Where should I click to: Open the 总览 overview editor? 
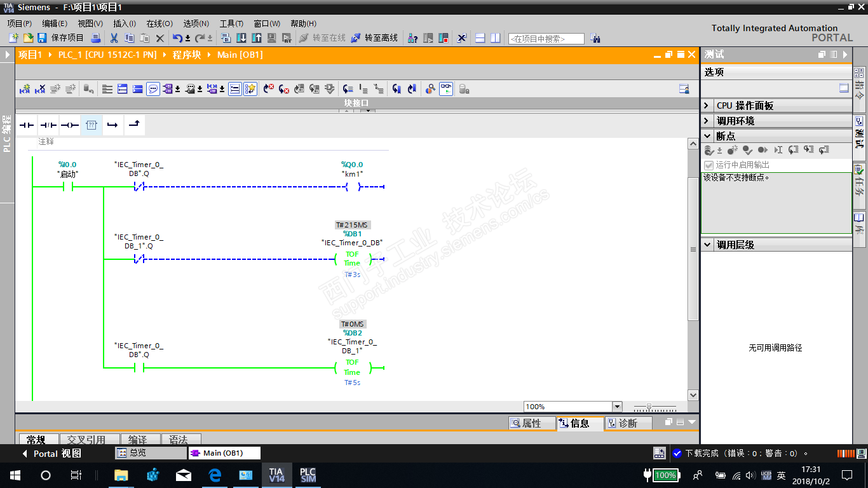point(151,453)
